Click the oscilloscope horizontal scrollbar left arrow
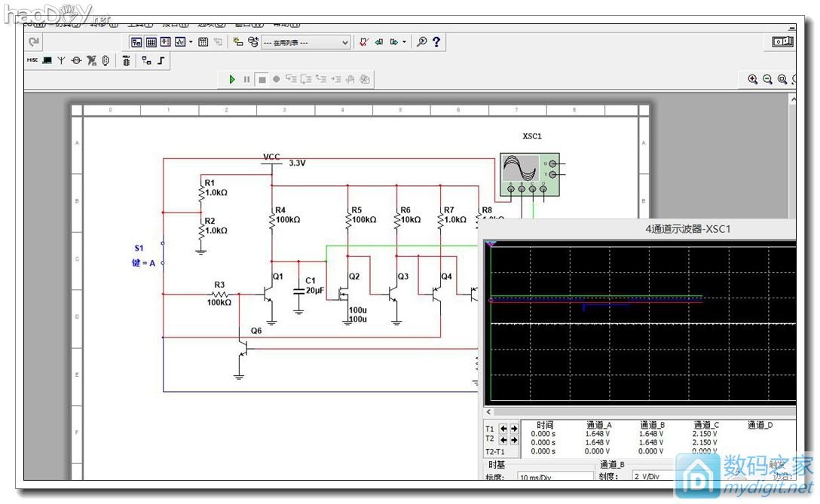The image size is (820, 504). point(488,412)
